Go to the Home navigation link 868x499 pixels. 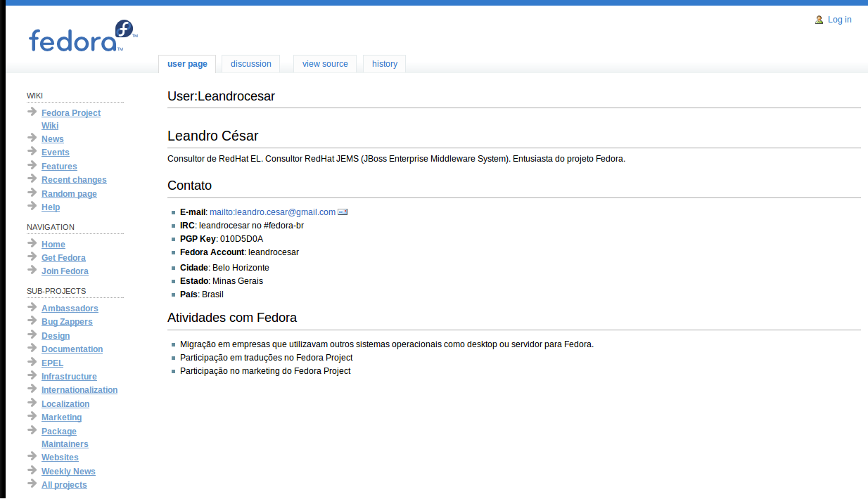(x=53, y=245)
